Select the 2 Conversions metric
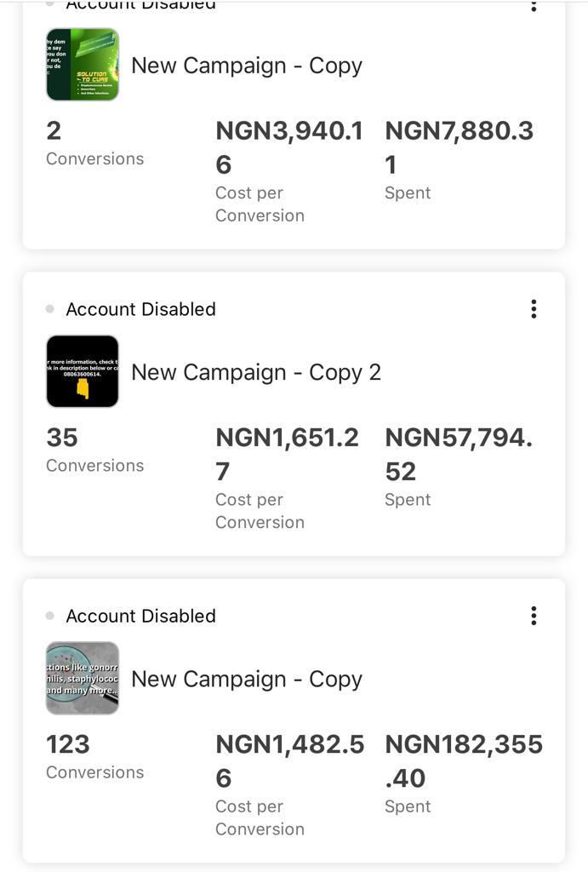 click(95, 143)
